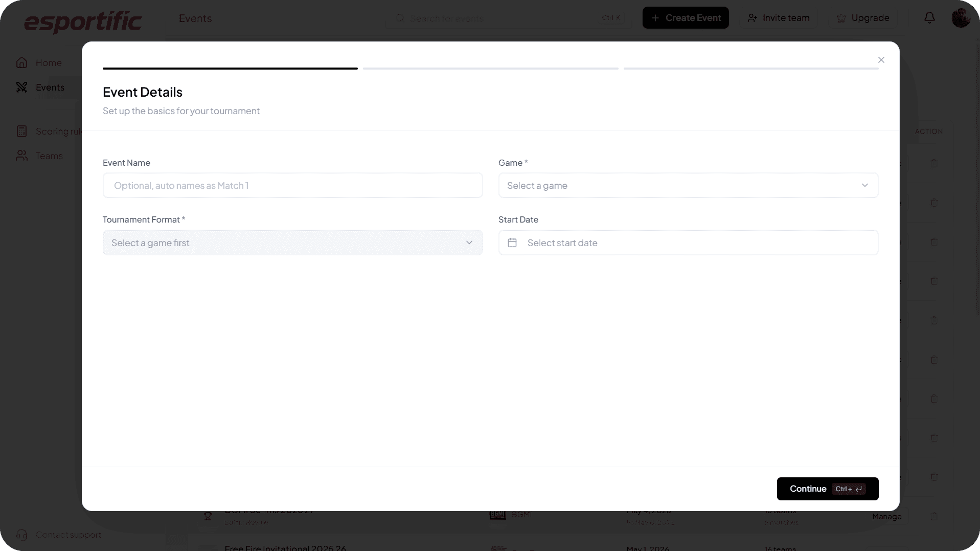Screen dimensions: 980x551
Task: Click the chevron in the Game dropdown
Action: (864, 185)
